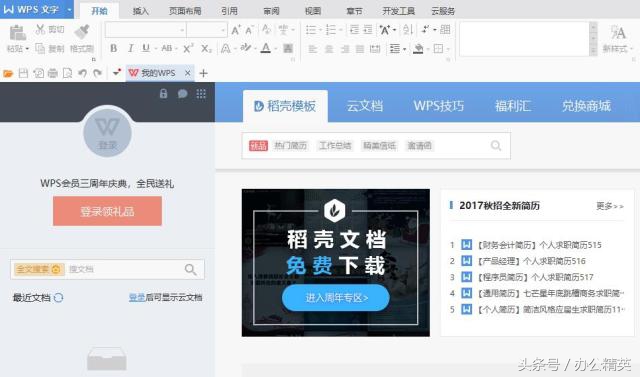Viewport: 640px width, 377px height.
Task: Click the template search magnifier icon
Action: pos(496,146)
